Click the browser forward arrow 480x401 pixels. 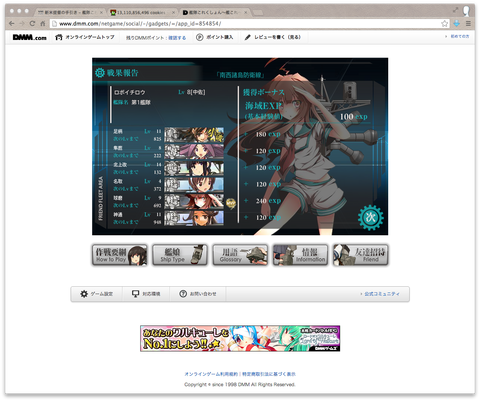point(22,23)
